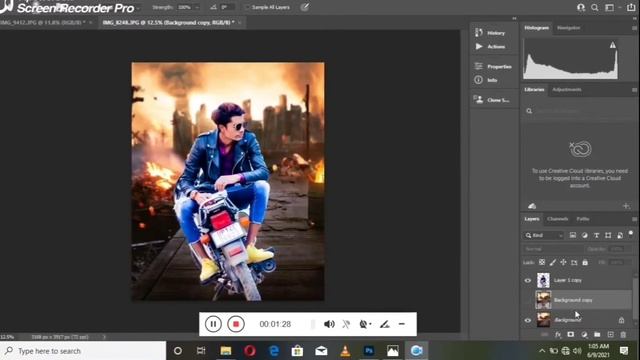Minimize the recorder toolbar
Viewport: 640px width, 360px height.
point(402,324)
